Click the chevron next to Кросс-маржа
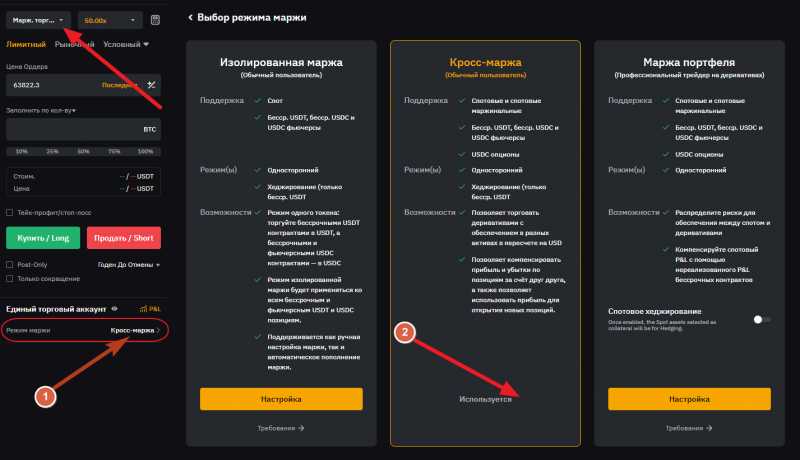Screen dimensions: 800x460 [x=158, y=329]
